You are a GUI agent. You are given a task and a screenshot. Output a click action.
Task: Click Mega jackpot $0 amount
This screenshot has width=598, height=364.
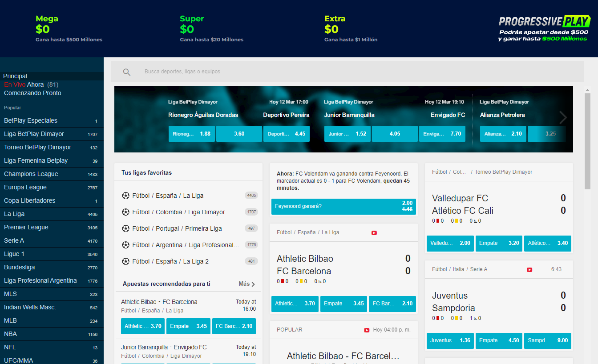click(43, 29)
